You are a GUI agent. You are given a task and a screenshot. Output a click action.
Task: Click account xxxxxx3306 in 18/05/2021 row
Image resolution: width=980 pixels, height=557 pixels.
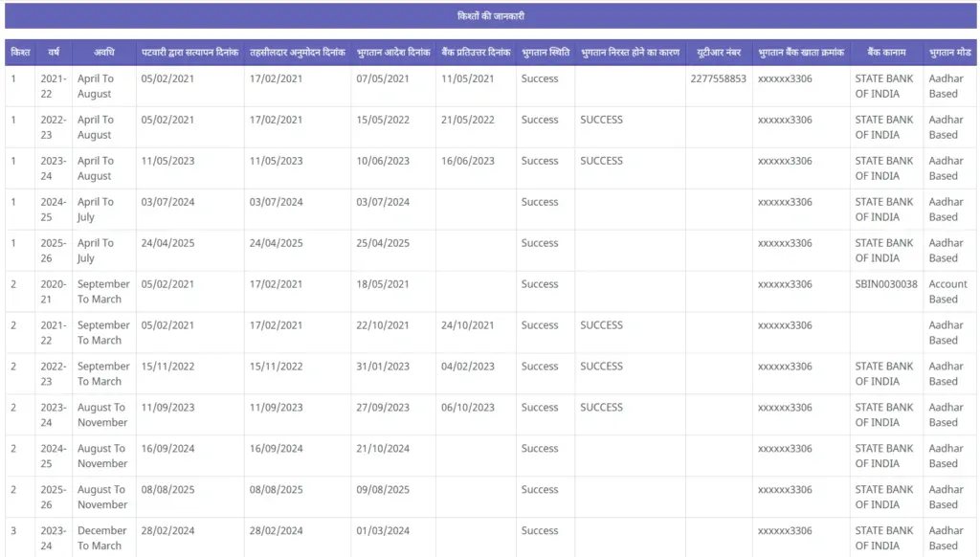point(785,284)
